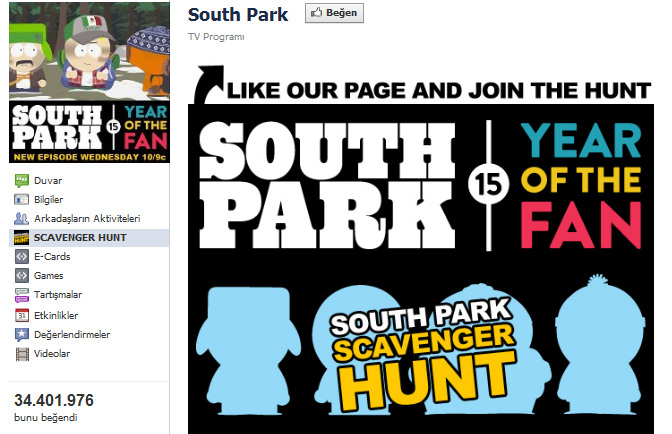Click the South Park profile picture
The image size is (672, 434).
pos(89,83)
